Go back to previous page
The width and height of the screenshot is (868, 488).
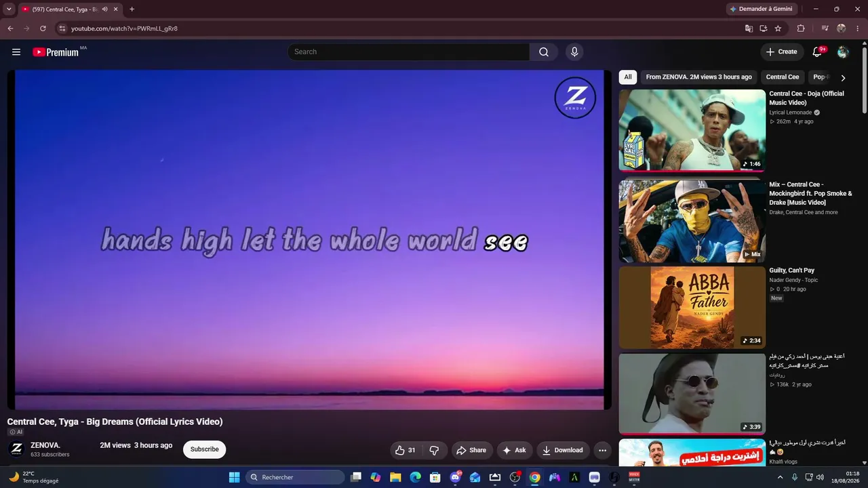click(10, 28)
